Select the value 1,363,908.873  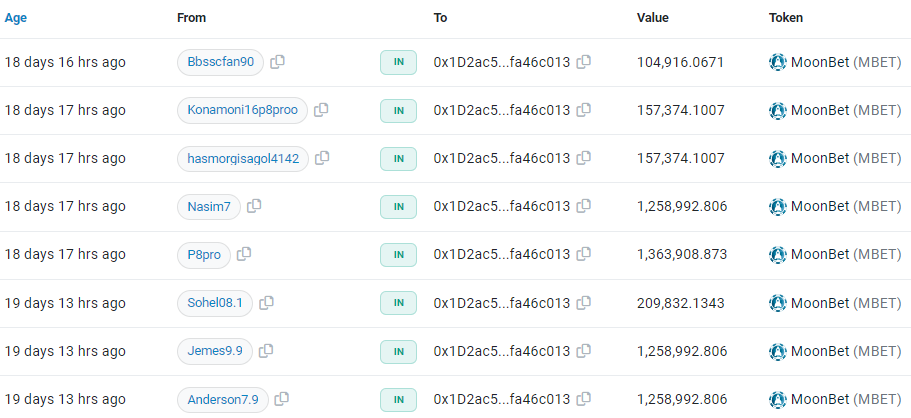[x=682, y=255]
